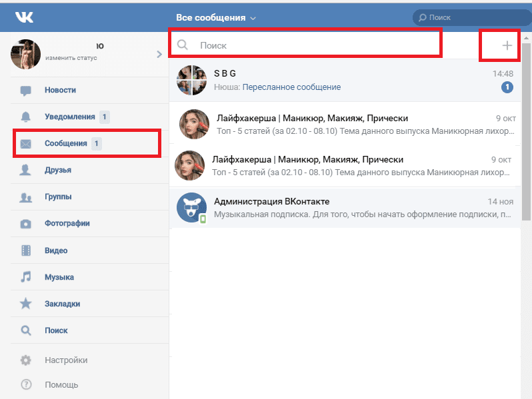Expand the profile chevron arrow

159,54
